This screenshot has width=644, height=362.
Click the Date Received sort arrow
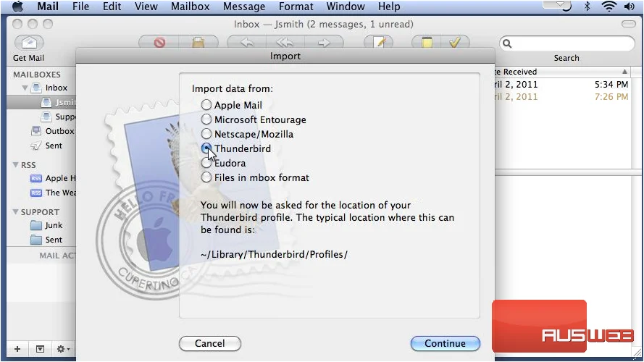pos(624,72)
